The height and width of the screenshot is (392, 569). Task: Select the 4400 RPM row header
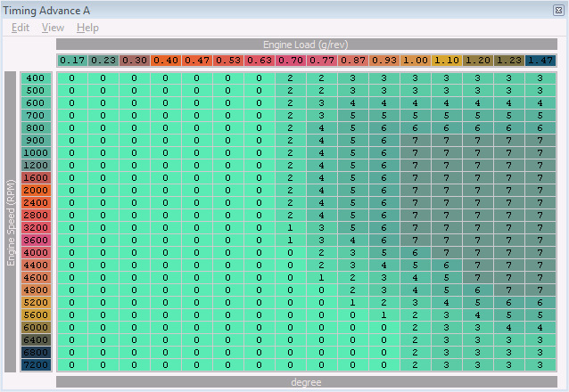(x=36, y=265)
